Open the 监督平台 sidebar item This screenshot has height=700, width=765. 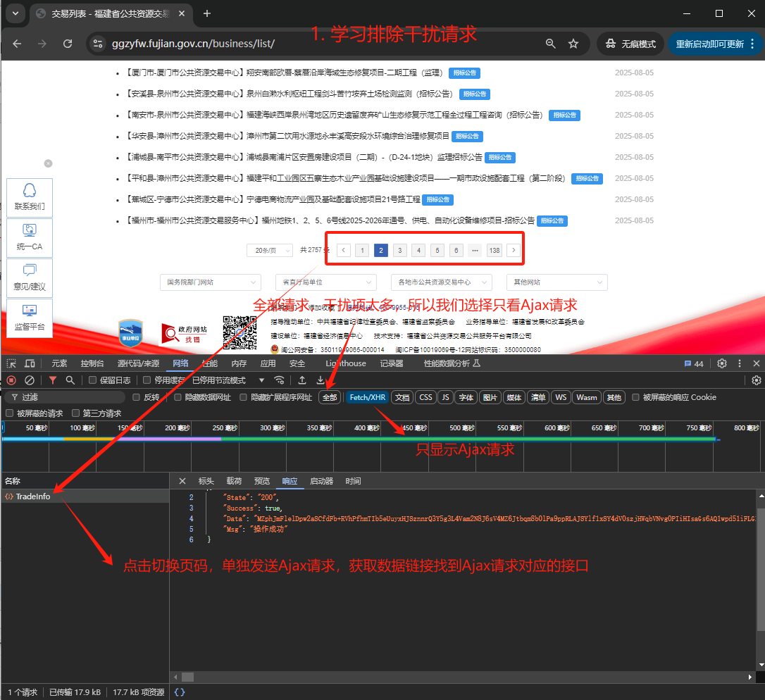30,318
